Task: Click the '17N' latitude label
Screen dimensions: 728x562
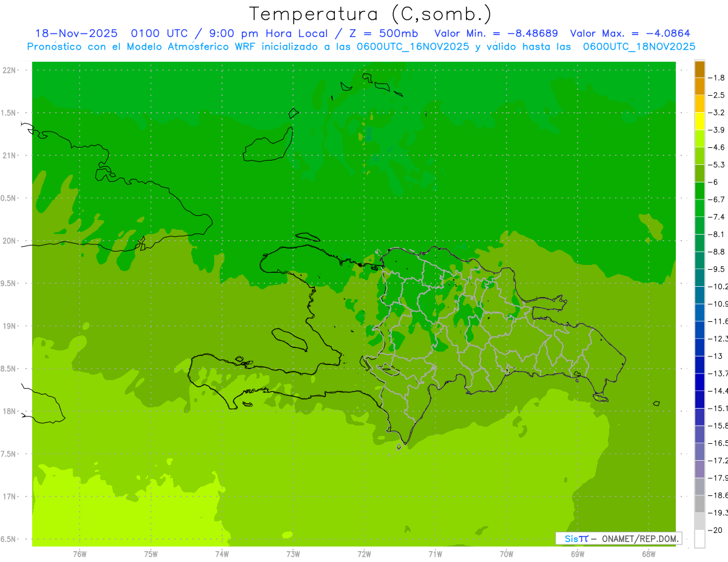Action: point(8,497)
